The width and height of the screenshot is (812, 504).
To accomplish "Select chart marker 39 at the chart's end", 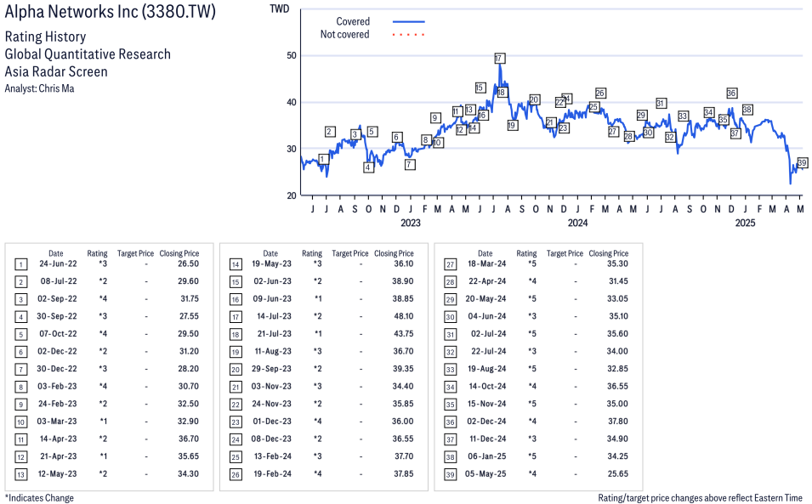I will point(802,163).
